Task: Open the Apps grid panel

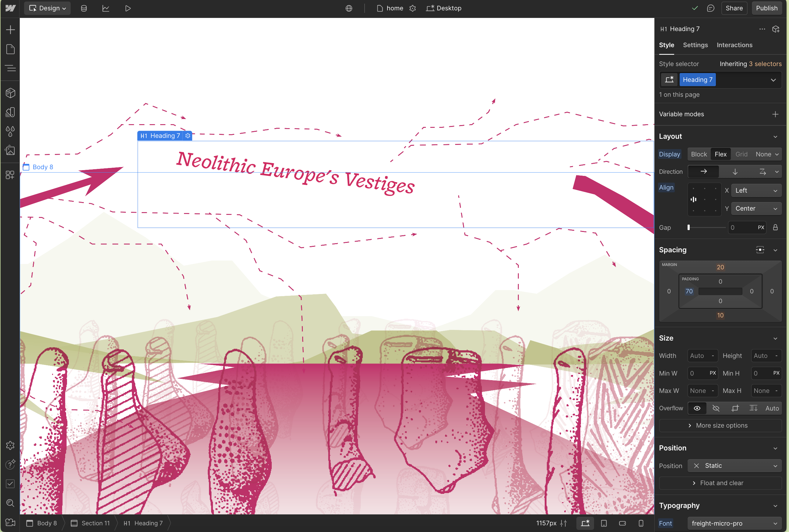Action: point(10,175)
